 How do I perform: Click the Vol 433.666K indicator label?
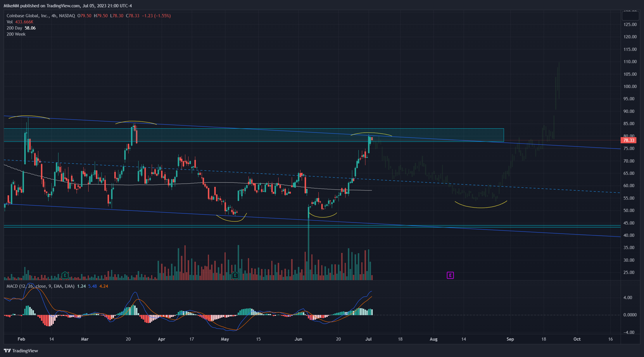20,22
